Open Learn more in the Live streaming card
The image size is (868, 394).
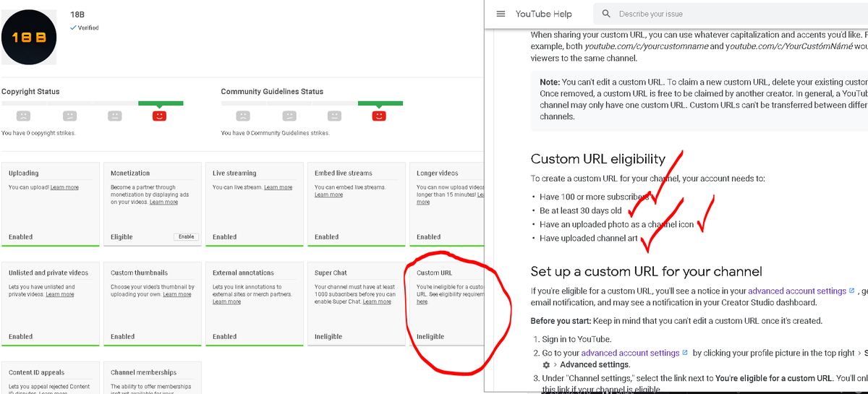278,187
